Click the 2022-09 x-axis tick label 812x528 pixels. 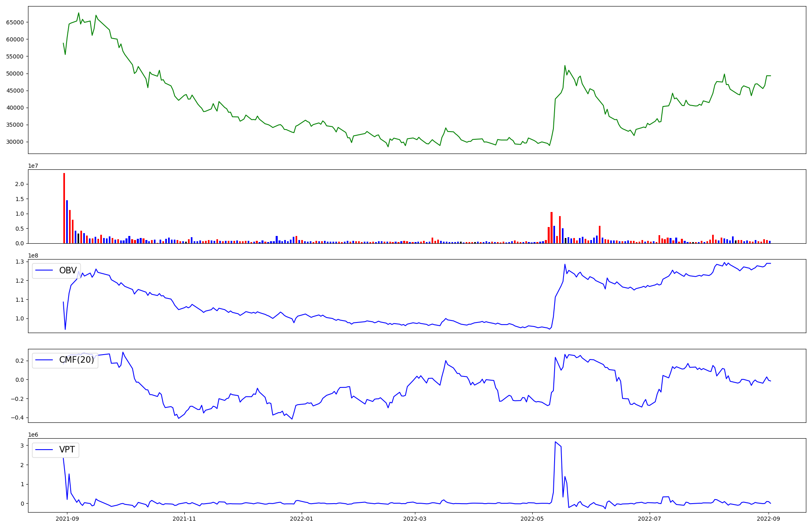pos(769,519)
